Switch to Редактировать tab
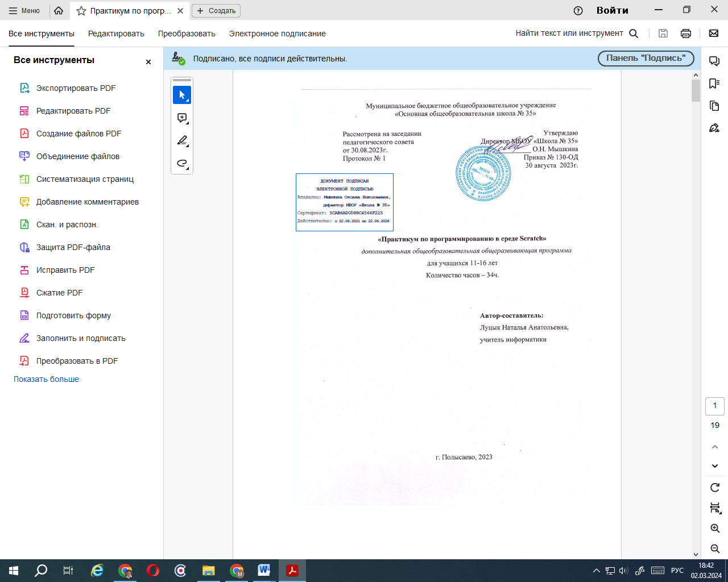This screenshot has height=582, width=728. (x=116, y=34)
